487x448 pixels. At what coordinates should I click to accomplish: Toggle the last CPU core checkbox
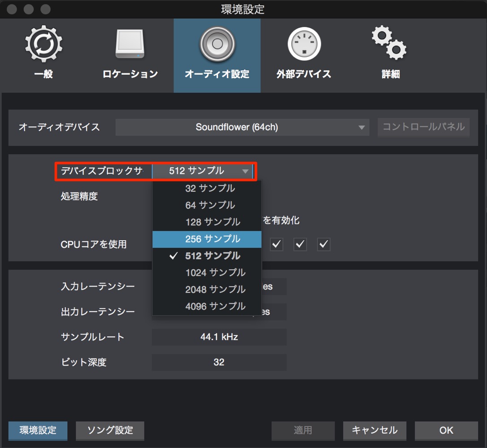[324, 244]
